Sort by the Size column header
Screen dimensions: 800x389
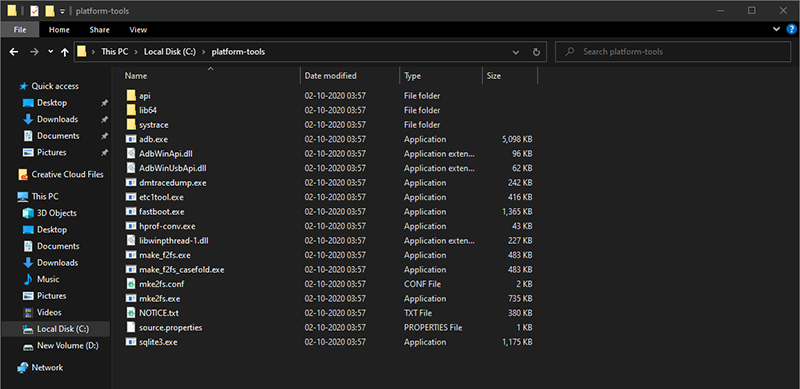point(493,76)
